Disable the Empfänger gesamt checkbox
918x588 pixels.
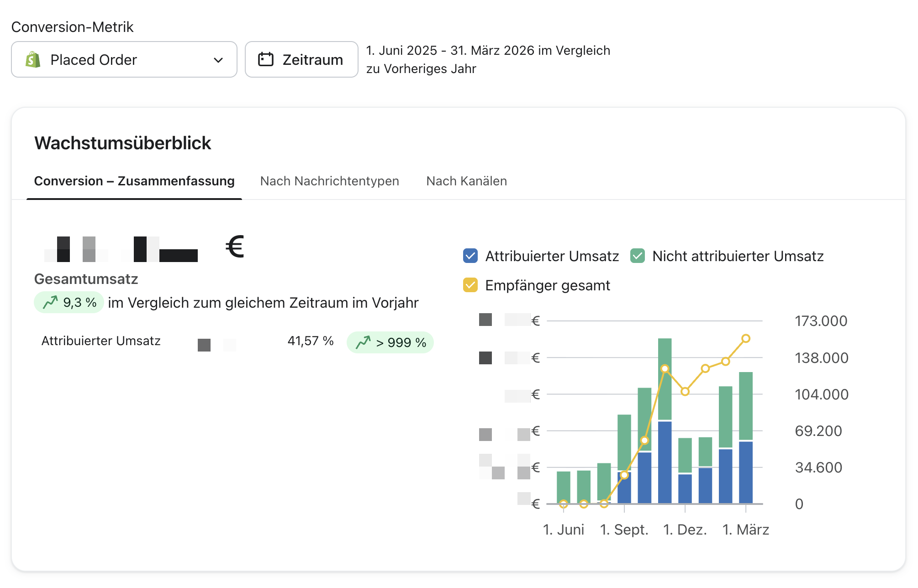click(x=470, y=285)
